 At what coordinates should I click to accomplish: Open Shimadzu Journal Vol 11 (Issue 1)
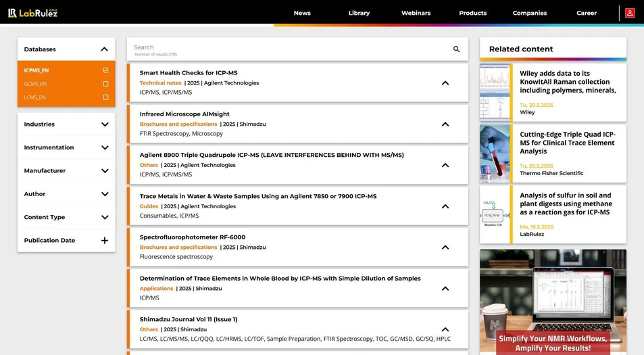pos(189,319)
